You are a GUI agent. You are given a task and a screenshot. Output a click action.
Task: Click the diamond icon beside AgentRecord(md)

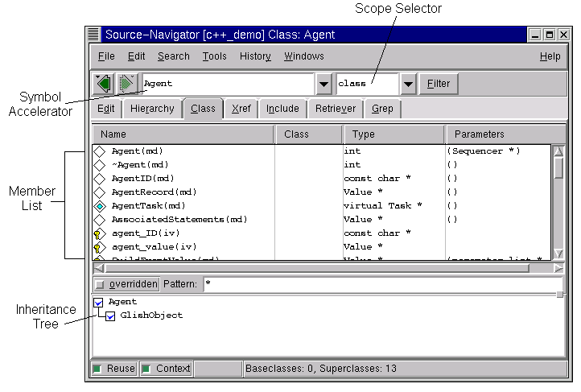99,192
